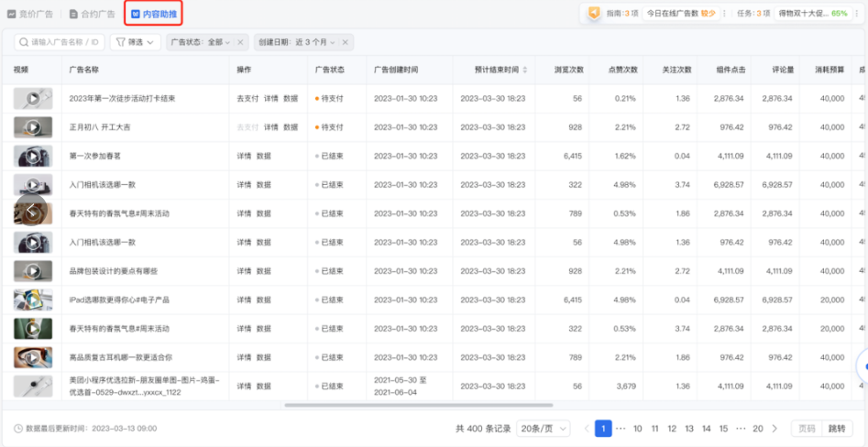
Task: Switch to the 竞价广告 tab
Action: pyautogui.click(x=30, y=14)
